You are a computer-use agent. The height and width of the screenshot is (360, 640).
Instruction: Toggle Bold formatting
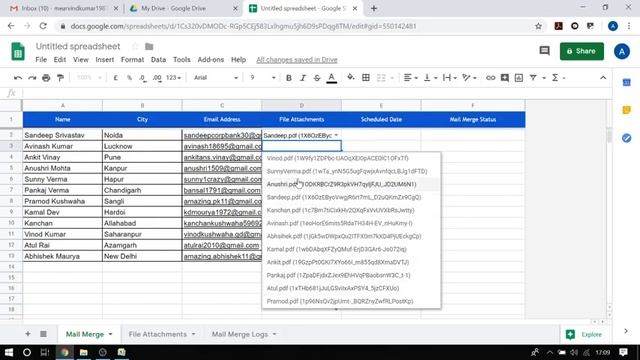pyautogui.click(x=289, y=78)
